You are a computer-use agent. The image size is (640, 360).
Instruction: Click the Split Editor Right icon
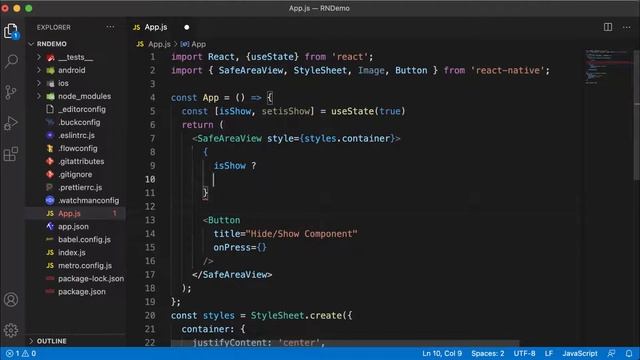click(x=608, y=27)
